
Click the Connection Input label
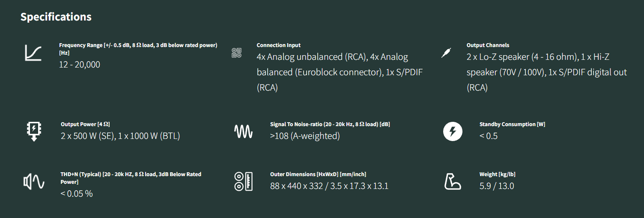click(x=278, y=45)
